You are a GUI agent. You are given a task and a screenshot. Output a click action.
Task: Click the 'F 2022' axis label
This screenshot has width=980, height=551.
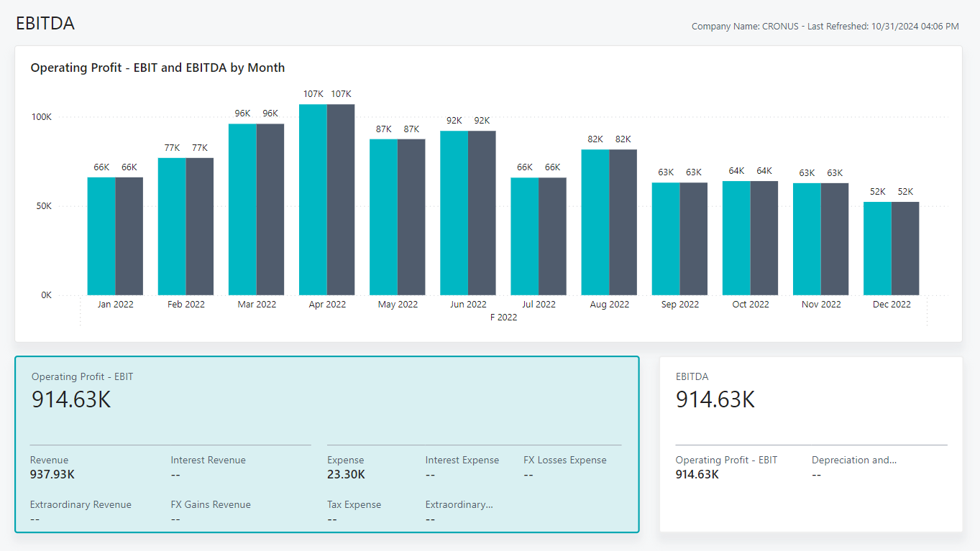504,317
